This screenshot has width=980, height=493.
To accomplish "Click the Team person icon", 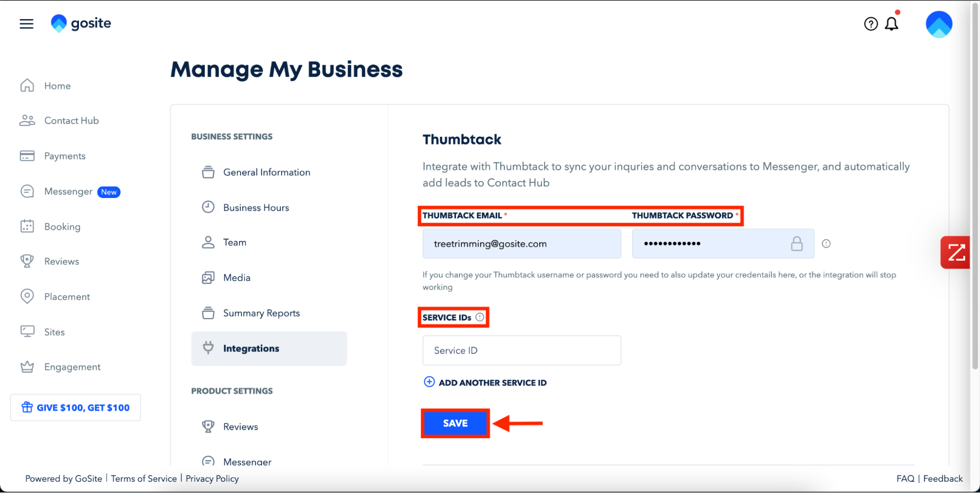I will [x=208, y=242].
